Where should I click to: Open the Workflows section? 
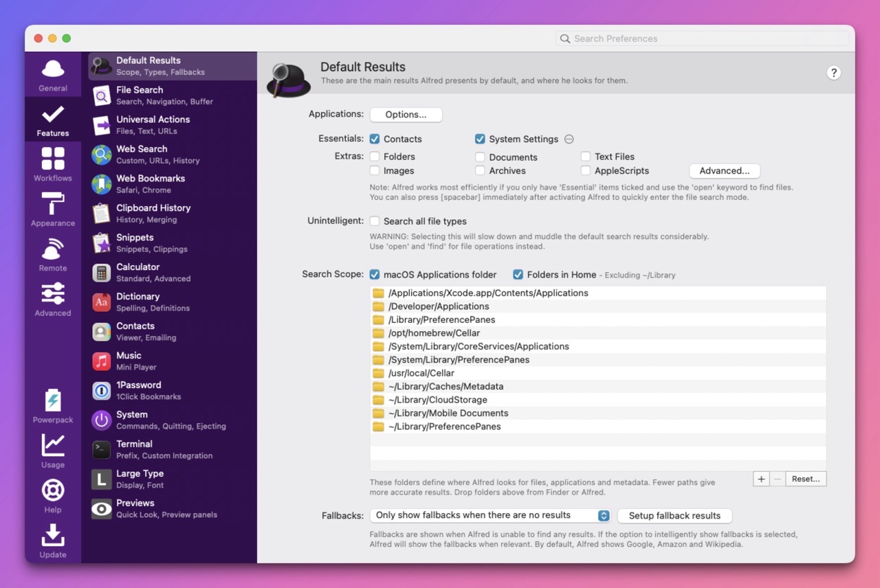tap(53, 165)
